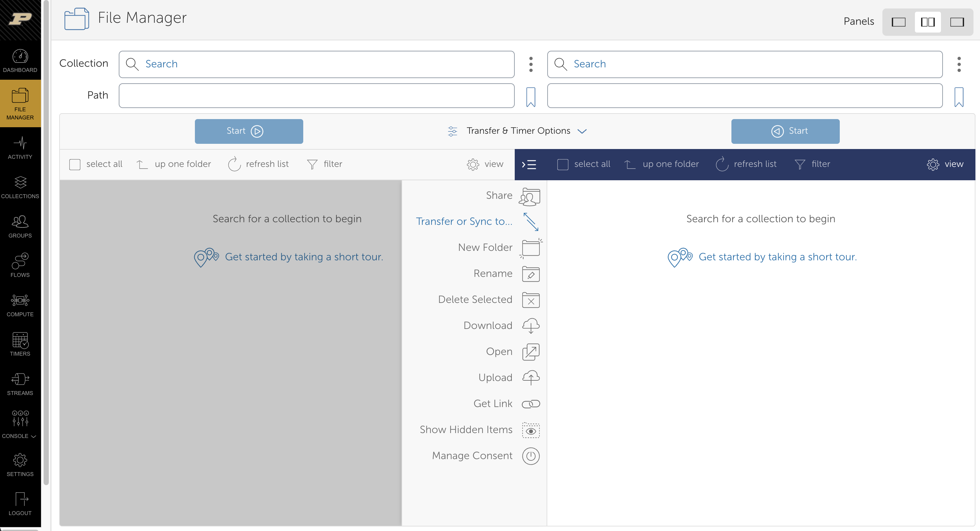980x531 pixels.
Task: Open Settings from the sidebar
Action: (20, 465)
